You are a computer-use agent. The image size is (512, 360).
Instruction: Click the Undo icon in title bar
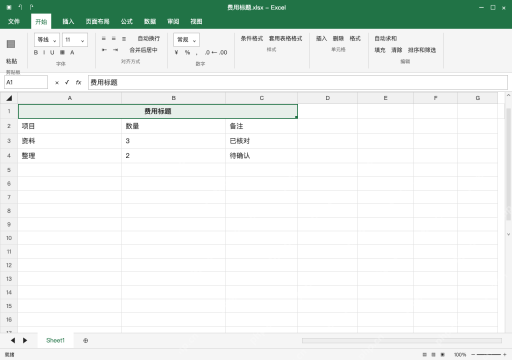point(20,7)
